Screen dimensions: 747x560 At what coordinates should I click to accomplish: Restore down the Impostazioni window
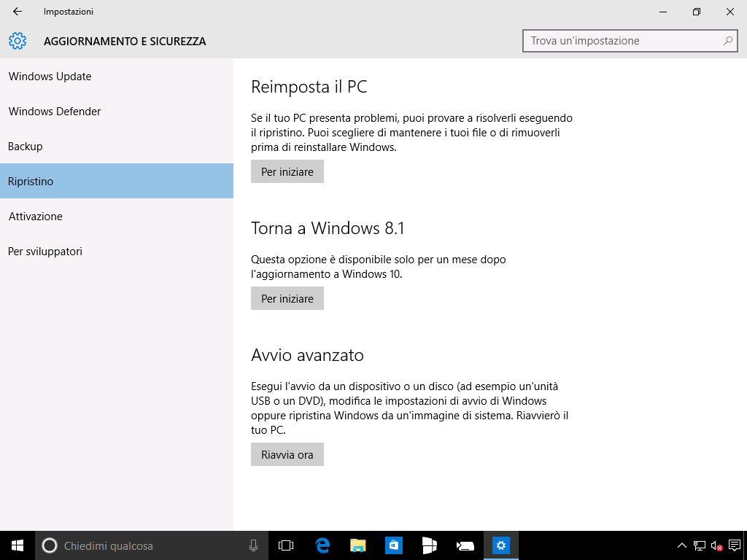point(697,12)
